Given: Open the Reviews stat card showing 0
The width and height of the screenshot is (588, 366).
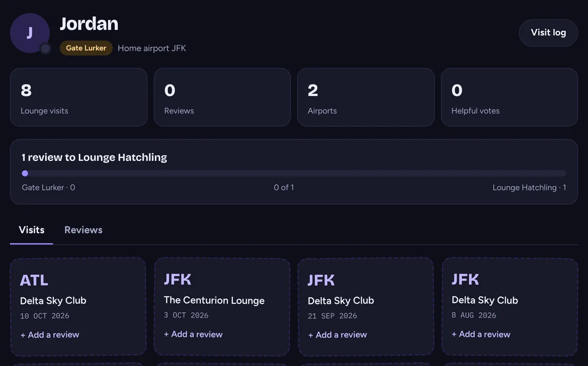Looking at the screenshot, I should click(222, 97).
